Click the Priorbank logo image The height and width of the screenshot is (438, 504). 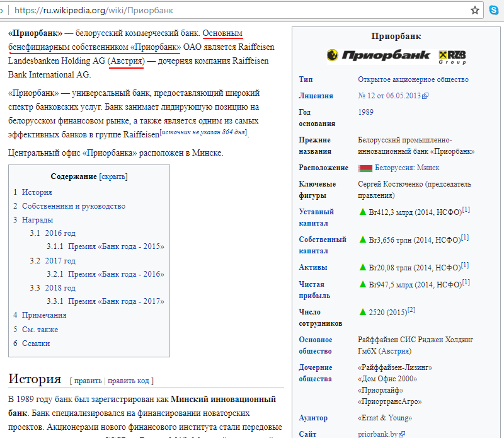[x=379, y=55]
